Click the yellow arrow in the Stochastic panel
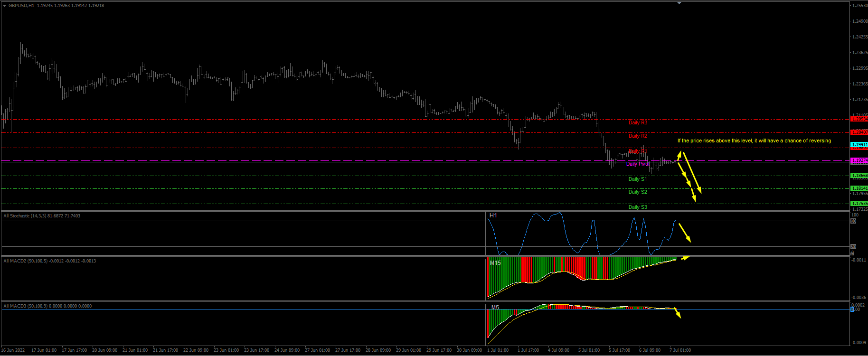Image resolution: width=868 pixels, height=356 pixels. [685, 233]
